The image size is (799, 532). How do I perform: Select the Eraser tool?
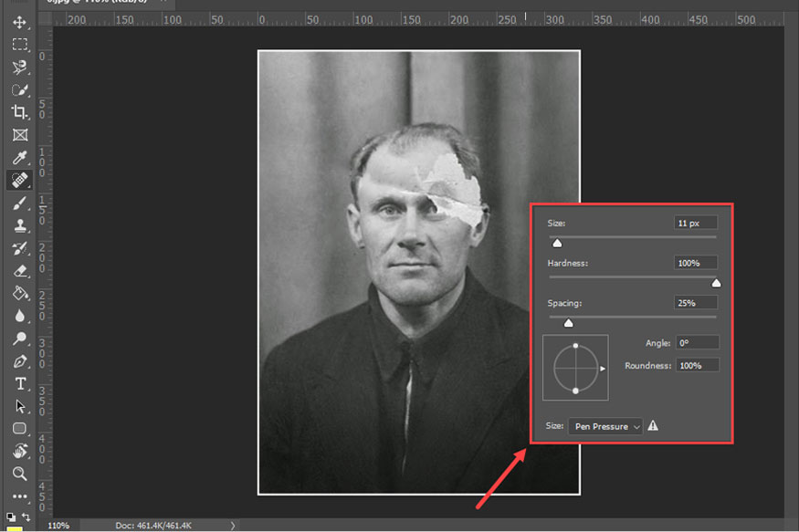tap(20, 271)
